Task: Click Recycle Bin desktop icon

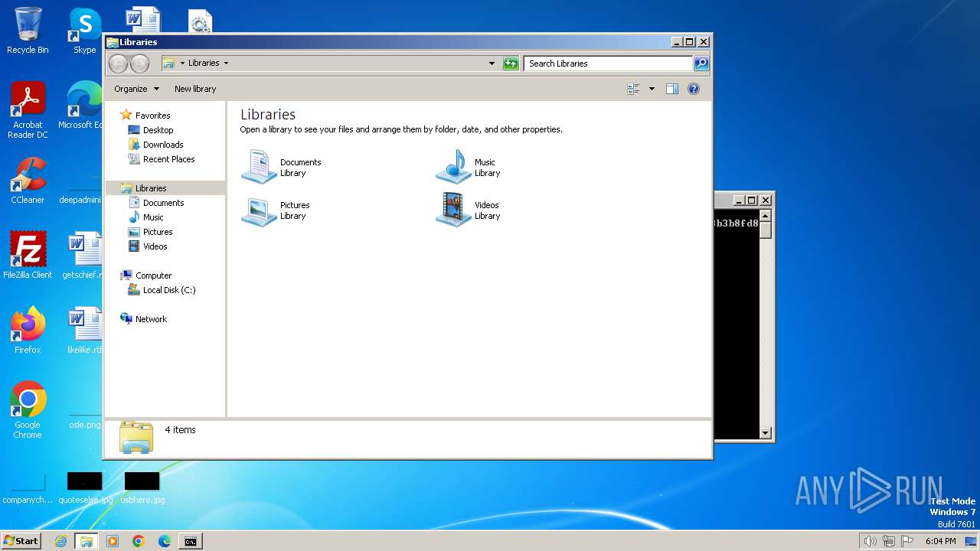Action: click(28, 31)
